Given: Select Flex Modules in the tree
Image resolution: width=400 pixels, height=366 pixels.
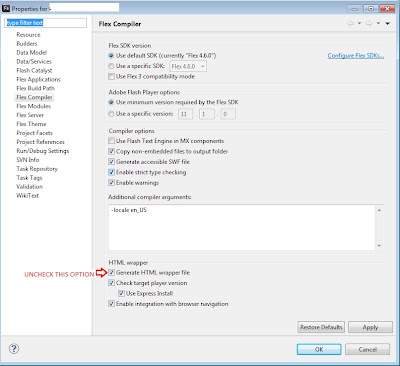Looking at the screenshot, I should coord(34,106).
